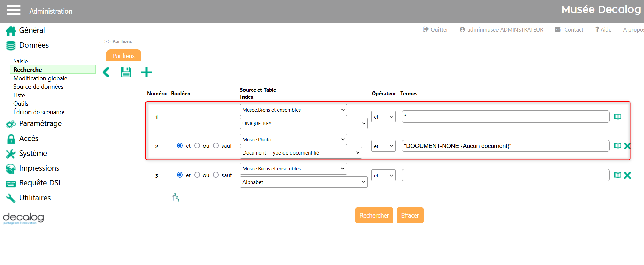Select the 'ou' radio button in row 2
644x265 pixels.
click(x=197, y=146)
